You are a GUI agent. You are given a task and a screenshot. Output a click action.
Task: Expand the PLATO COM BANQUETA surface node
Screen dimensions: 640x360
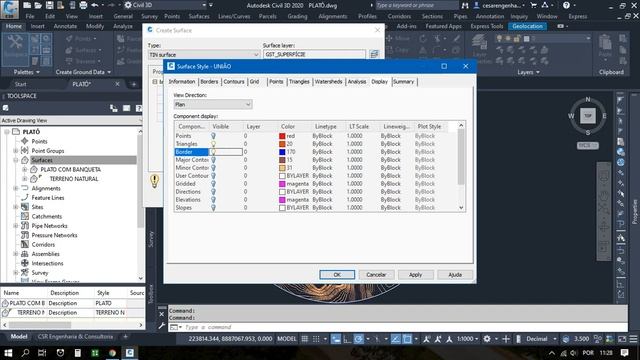24,169
